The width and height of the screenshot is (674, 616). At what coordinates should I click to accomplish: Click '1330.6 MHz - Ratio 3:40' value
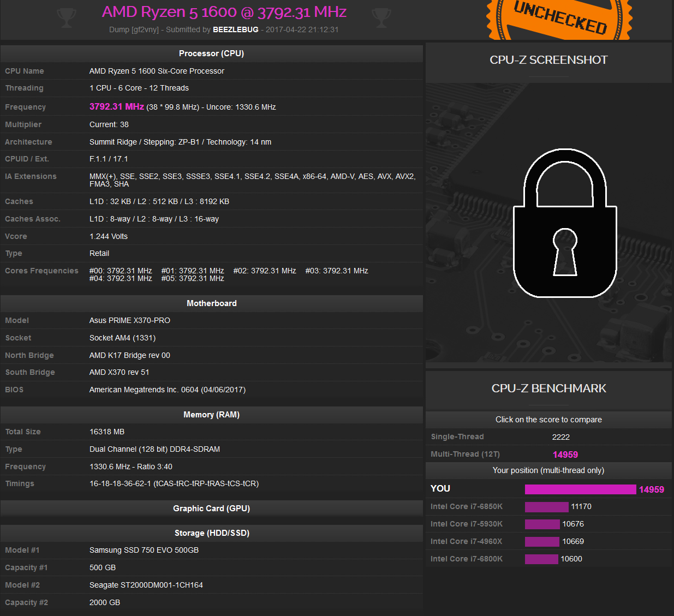[131, 467]
